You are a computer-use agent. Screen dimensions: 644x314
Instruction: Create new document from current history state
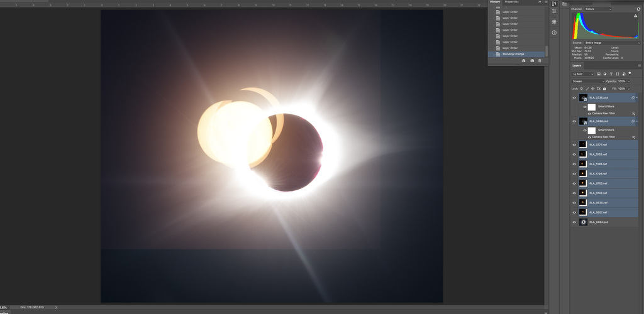[524, 61]
